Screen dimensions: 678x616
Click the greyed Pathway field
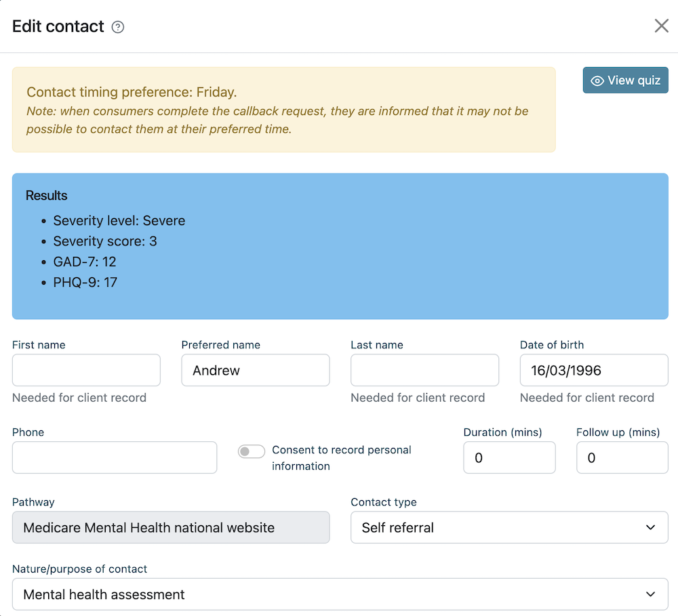[170, 526]
